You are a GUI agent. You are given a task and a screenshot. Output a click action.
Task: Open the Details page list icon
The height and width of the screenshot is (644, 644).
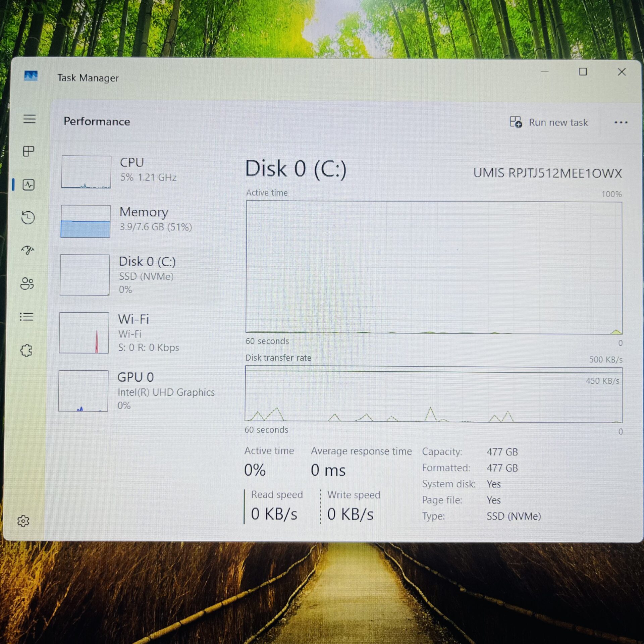tap(26, 317)
